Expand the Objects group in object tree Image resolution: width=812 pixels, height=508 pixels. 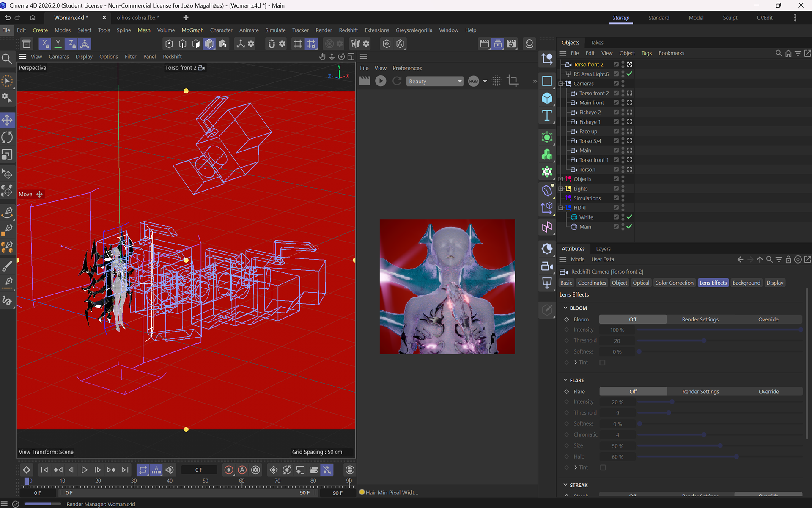click(x=561, y=179)
